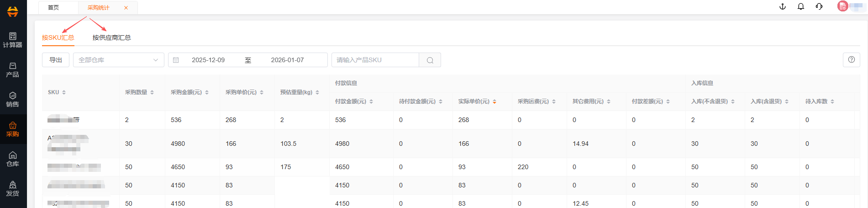Click the notification bell icon
Image resolution: width=868 pixels, height=208 pixels.
click(x=801, y=6)
